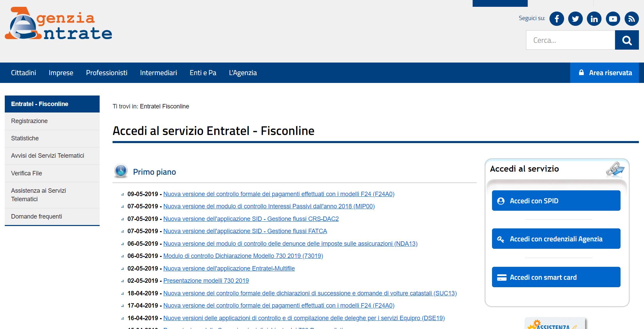Open the Interessi Passivi (MIP00) link
644x329 pixels.
(269, 206)
